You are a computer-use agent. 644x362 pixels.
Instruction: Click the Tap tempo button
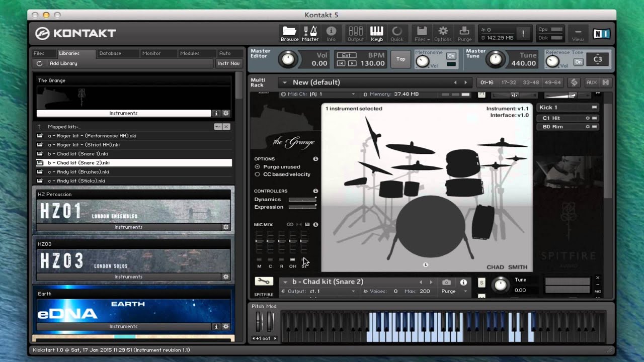tap(400, 59)
